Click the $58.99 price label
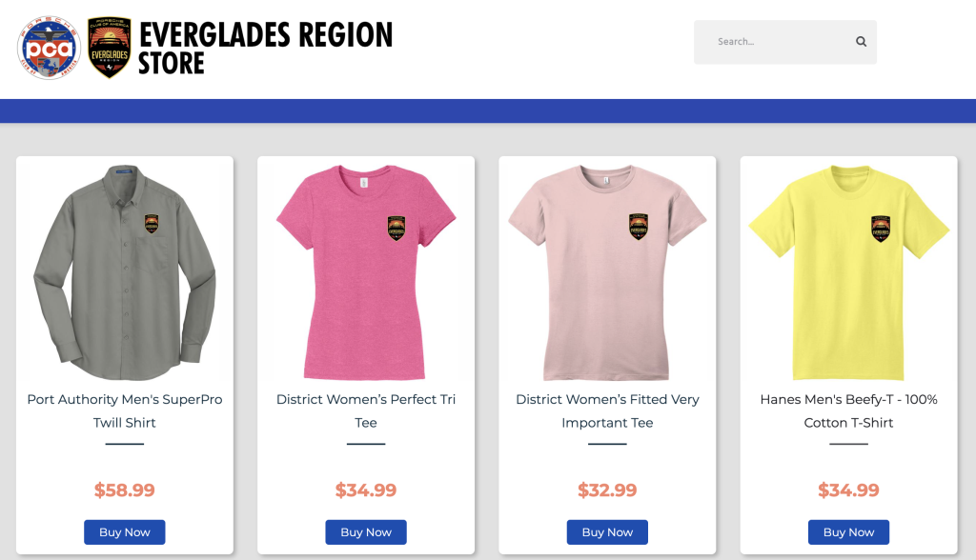The image size is (976, 560). (x=125, y=490)
